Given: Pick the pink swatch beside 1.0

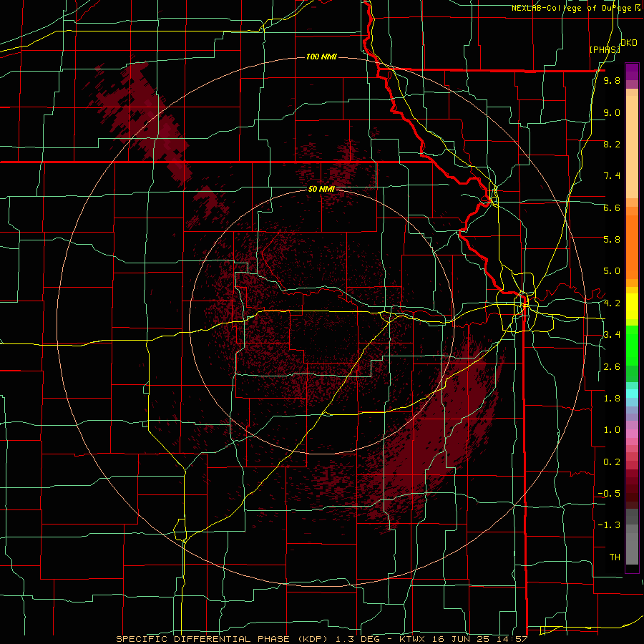Looking at the screenshot, I should (632, 433).
